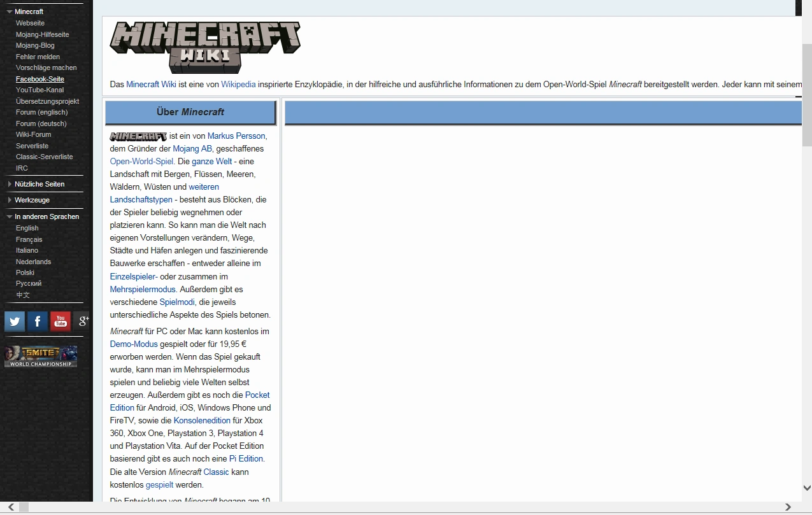Click the horizontal scrollbar right arrow

788,507
